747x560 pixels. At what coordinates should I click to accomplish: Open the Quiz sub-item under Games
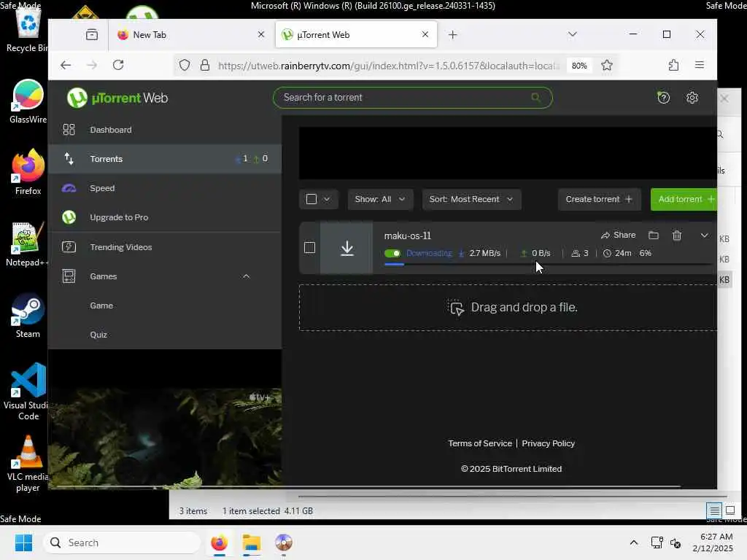pos(98,335)
